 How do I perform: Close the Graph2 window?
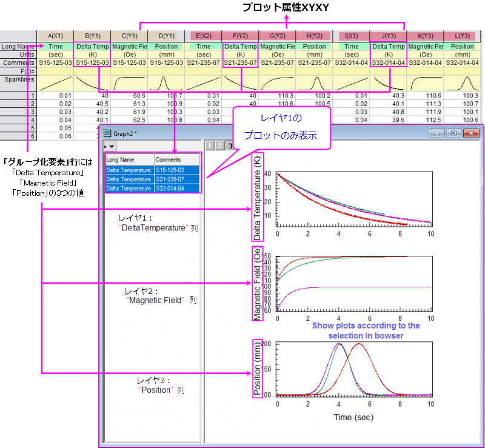tap(471, 133)
